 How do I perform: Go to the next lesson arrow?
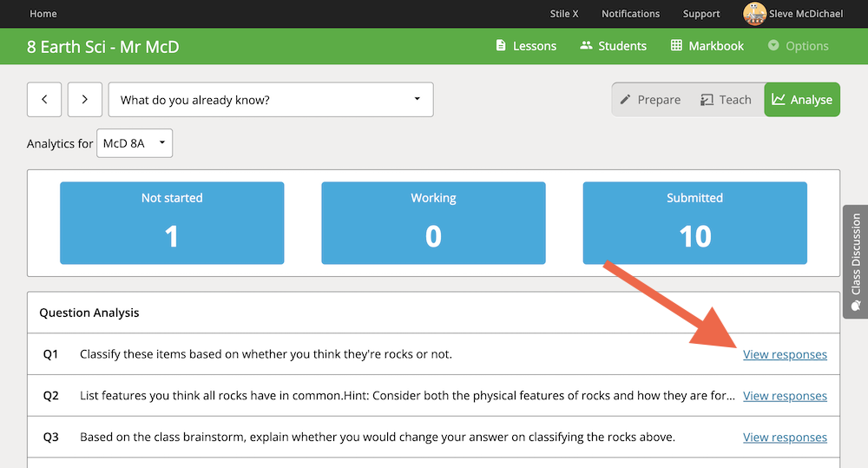click(85, 100)
